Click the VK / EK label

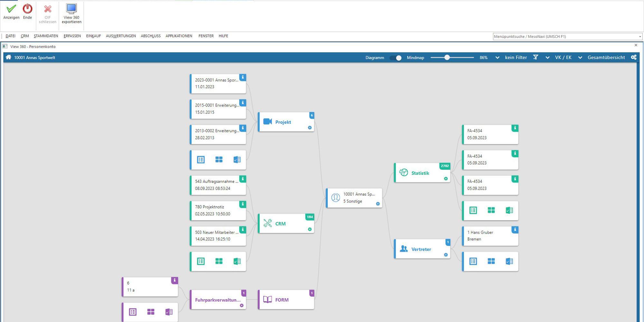563,58
